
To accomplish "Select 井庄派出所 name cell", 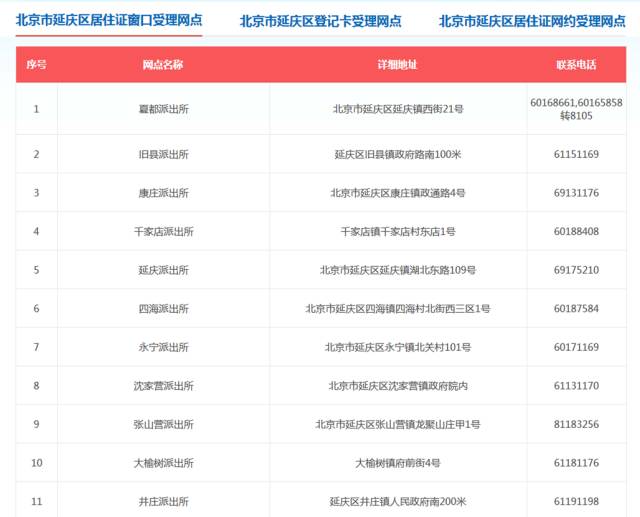I will pos(163,501).
